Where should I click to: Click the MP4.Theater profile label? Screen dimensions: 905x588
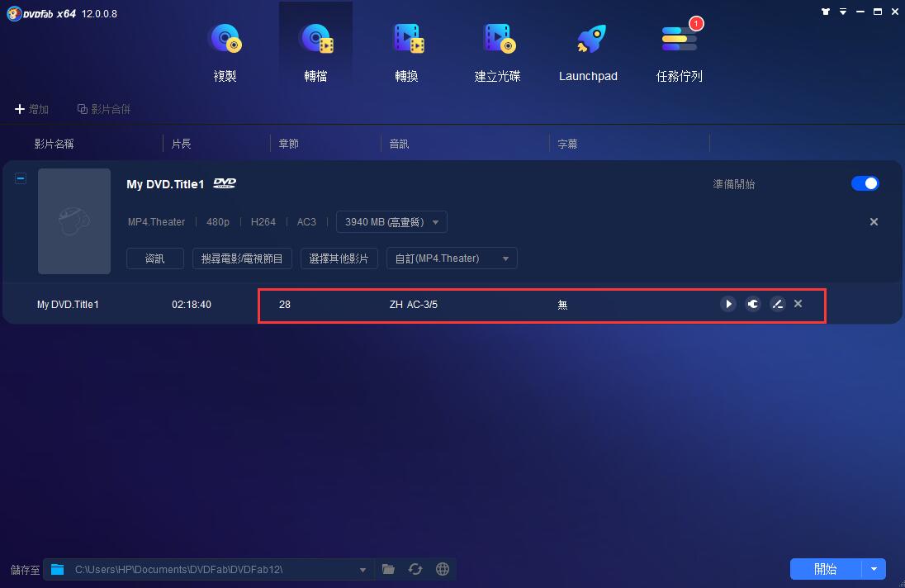point(156,222)
